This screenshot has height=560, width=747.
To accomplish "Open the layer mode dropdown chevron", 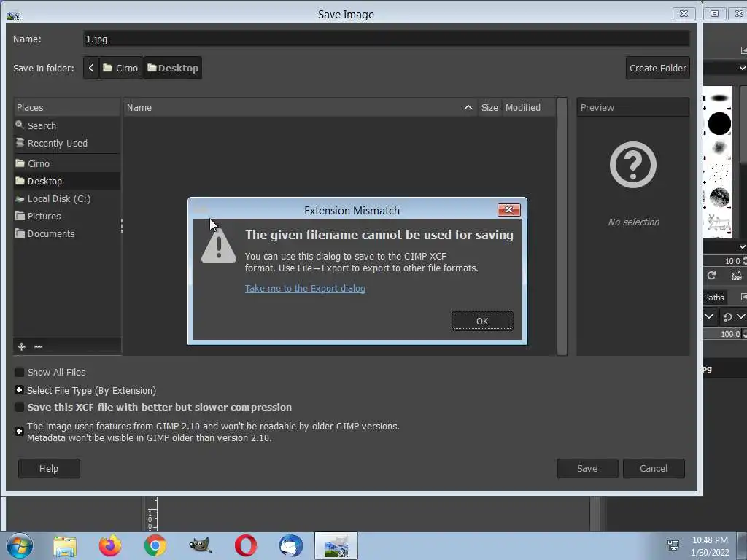I will pyautogui.click(x=709, y=316).
